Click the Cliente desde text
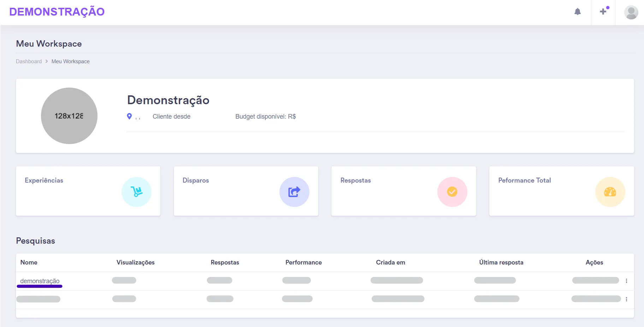The height and width of the screenshot is (327, 644). click(171, 117)
